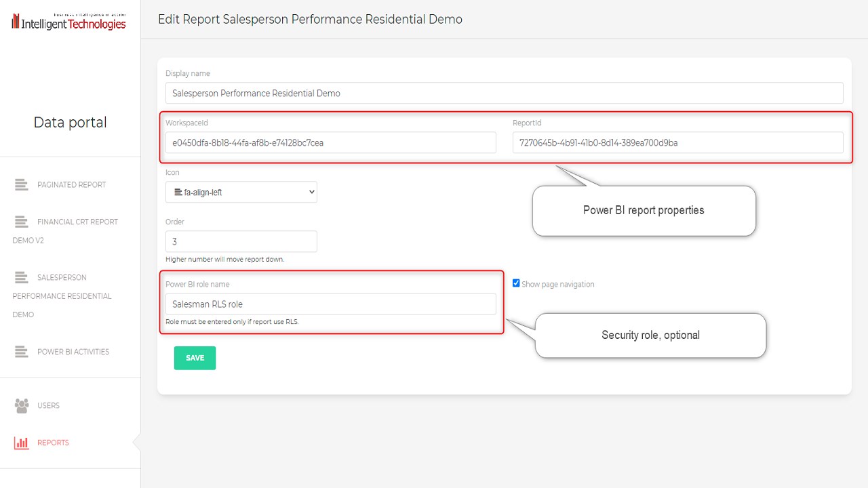This screenshot has height=488, width=868.
Task: Click the Paginated Report sidebar icon
Action: point(22,184)
